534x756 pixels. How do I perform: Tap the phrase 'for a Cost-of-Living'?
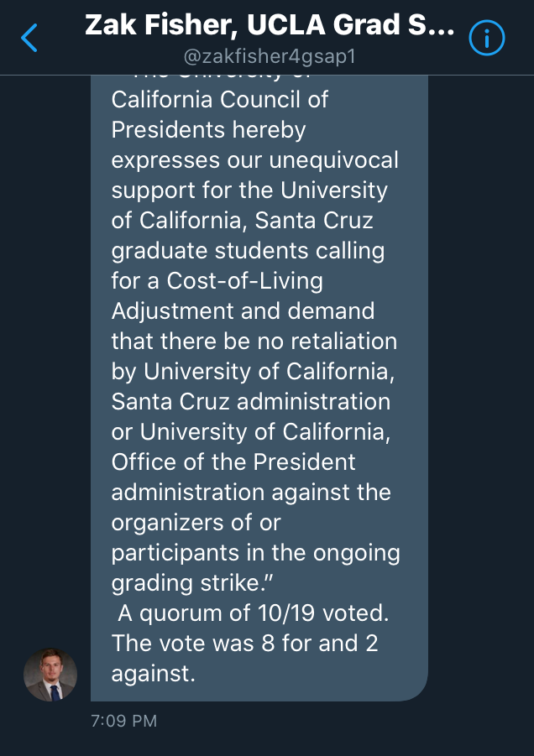[217, 281]
